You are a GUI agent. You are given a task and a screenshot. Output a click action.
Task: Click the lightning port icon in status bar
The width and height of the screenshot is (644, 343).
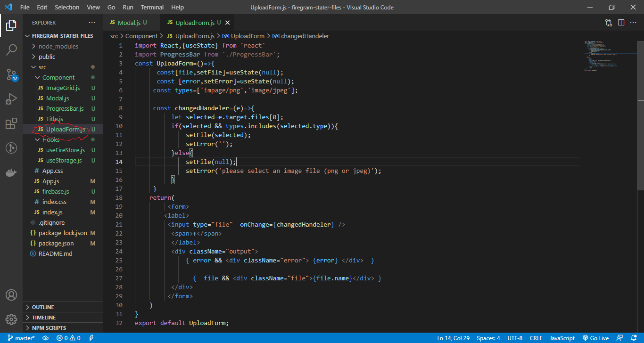point(91,338)
